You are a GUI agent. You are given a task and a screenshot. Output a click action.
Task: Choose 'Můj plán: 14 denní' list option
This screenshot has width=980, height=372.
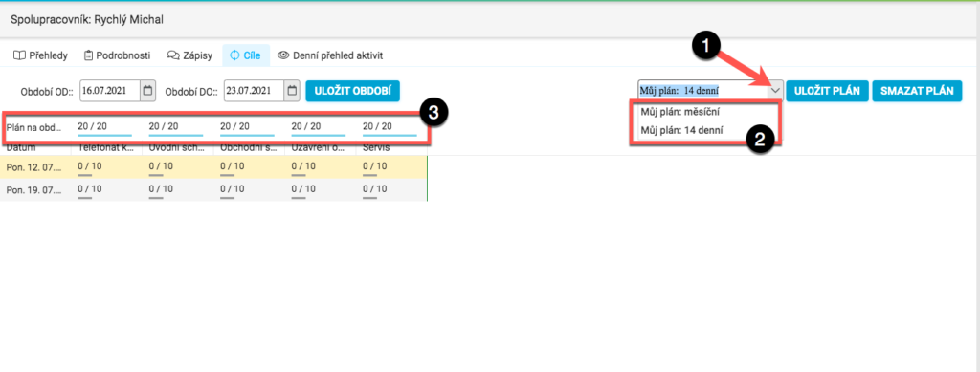point(681,130)
